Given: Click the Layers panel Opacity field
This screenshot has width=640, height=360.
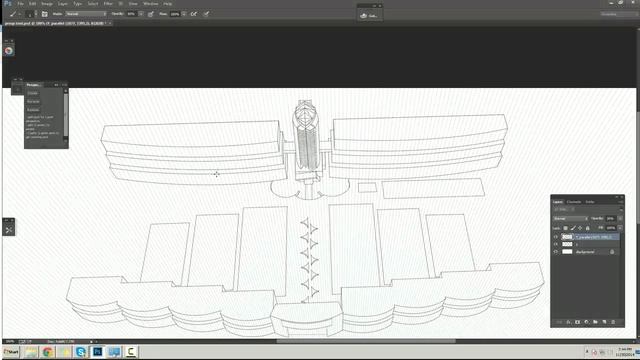Looking at the screenshot, I should click(611, 219).
